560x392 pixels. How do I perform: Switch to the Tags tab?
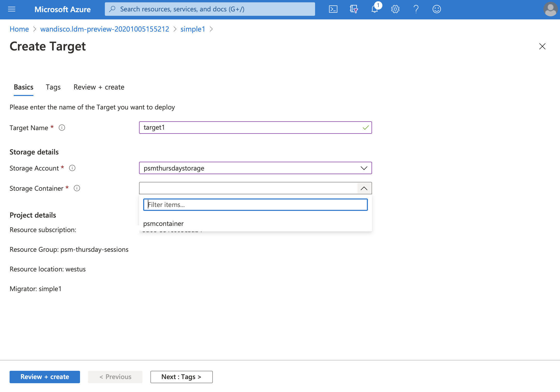[x=53, y=86]
